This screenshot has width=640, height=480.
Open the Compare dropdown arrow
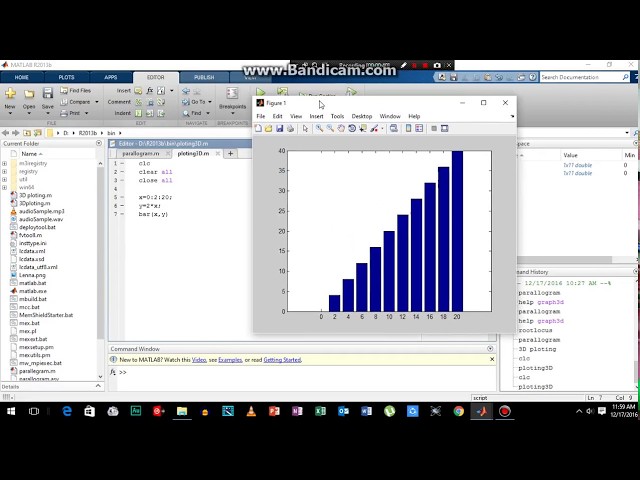tap(97, 102)
